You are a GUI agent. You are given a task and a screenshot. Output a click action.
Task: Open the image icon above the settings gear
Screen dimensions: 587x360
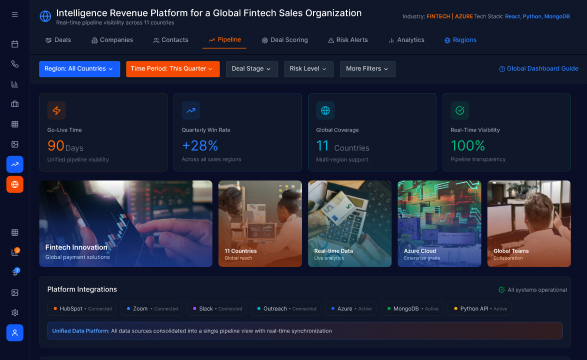pyautogui.click(x=15, y=293)
